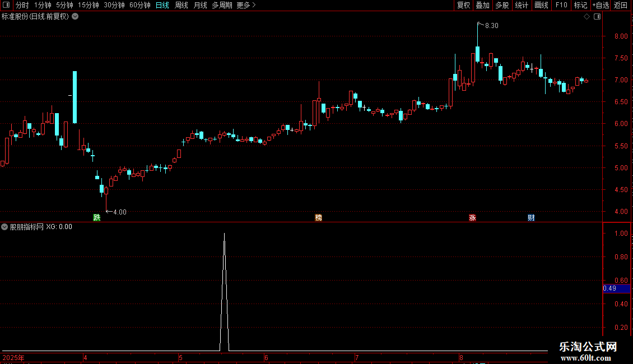The height and width of the screenshot is (364, 633).
Task: Click the 2025年 year label
Action: point(13,357)
